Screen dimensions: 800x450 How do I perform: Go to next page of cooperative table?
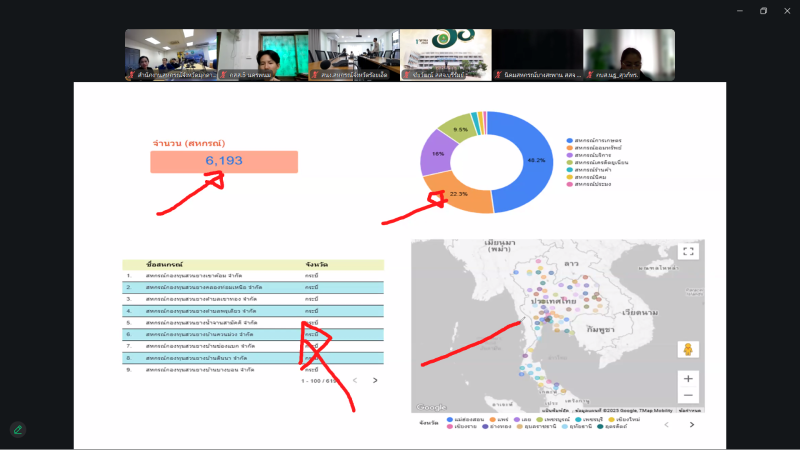tap(375, 380)
